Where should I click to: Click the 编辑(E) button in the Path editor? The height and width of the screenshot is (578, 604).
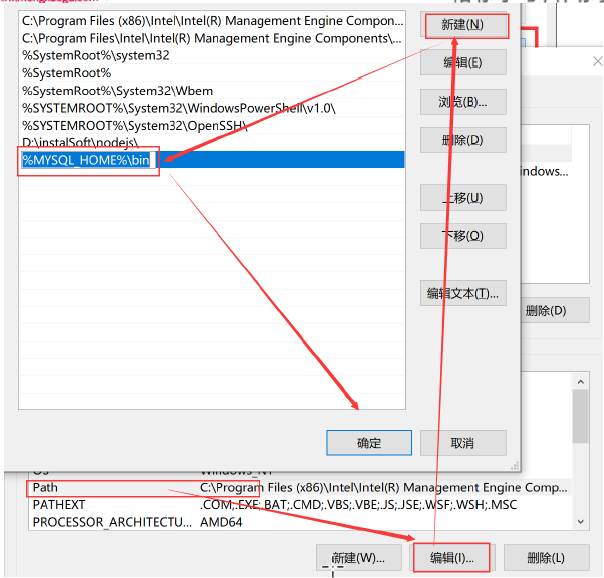463,62
